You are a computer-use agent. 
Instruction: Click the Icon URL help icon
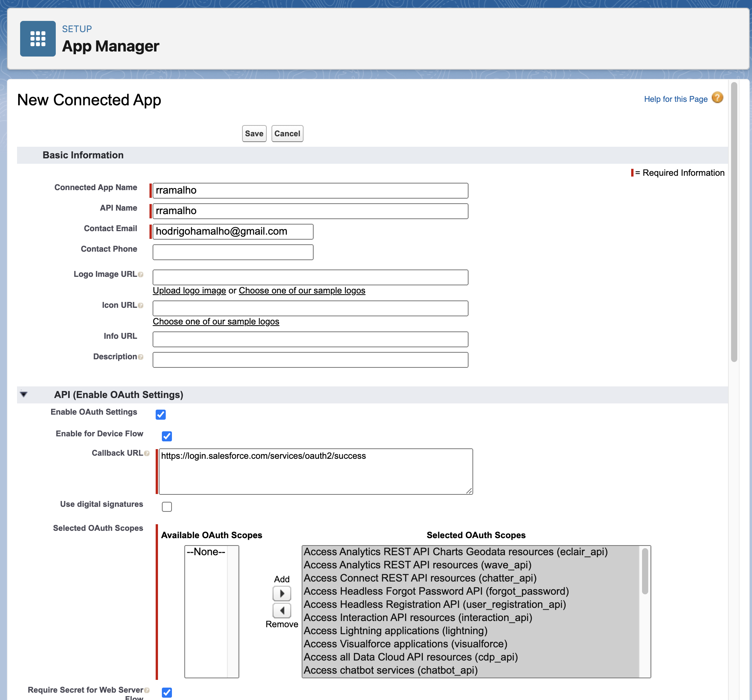pyautogui.click(x=141, y=305)
